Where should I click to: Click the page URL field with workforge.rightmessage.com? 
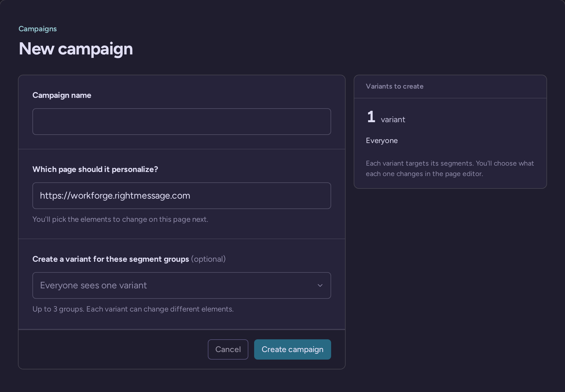coord(181,196)
